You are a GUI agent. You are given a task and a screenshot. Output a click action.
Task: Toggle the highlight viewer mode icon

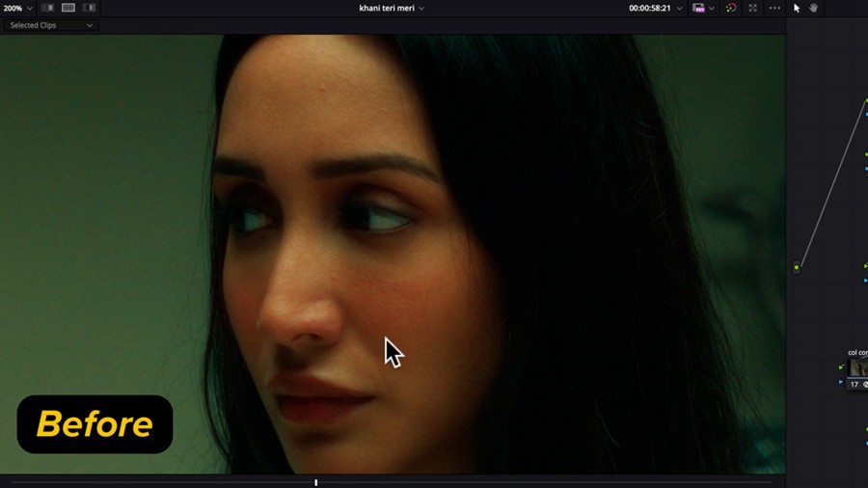click(90, 8)
